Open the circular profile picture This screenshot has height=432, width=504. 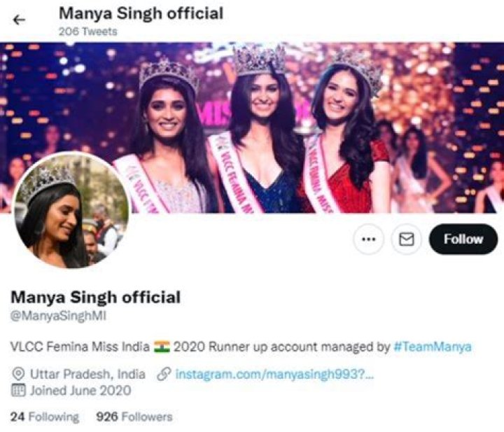[71, 210]
